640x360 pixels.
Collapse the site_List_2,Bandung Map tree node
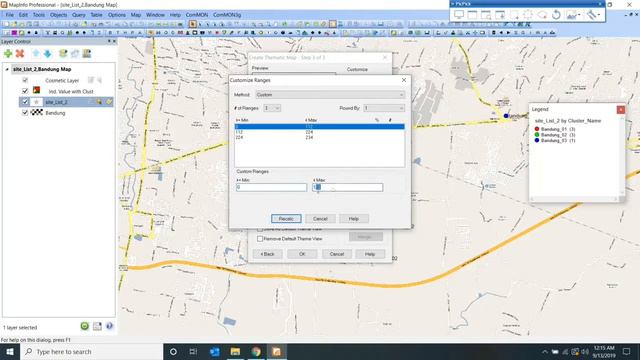pos(7,69)
